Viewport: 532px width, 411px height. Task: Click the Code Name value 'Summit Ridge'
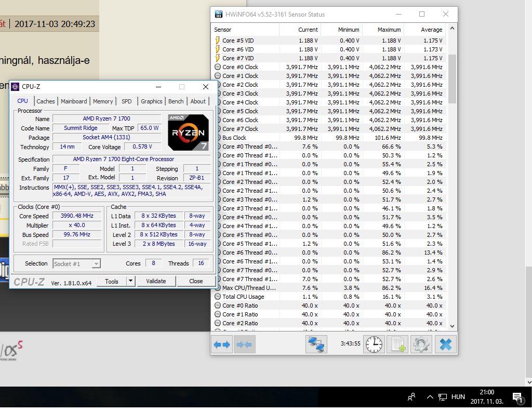click(x=81, y=128)
